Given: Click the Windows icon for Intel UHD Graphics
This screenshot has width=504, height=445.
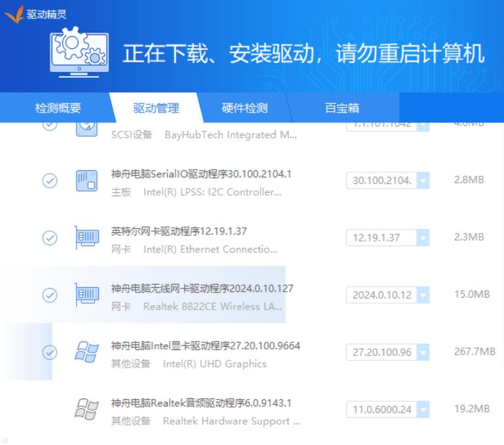Looking at the screenshot, I should [x=87, y=352].
